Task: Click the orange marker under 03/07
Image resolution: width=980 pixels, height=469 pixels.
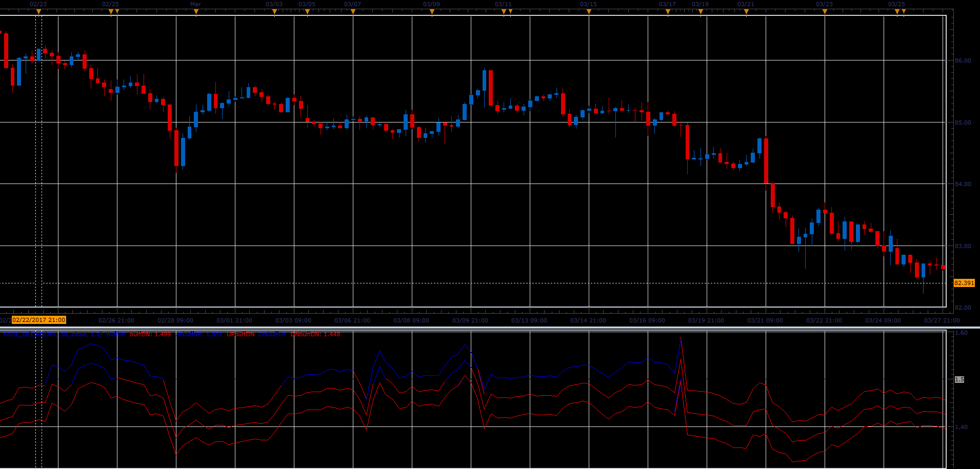Action: pyautogui.click(x=353, y=12)
